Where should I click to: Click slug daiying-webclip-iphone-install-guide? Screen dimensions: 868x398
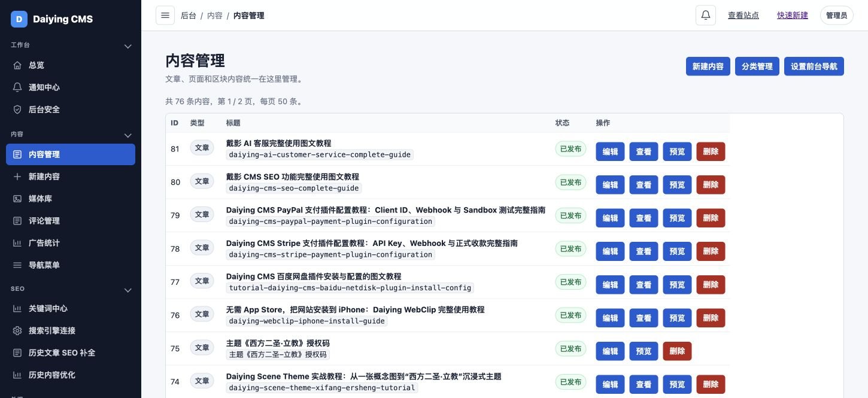pyautogui.click(x=306, y=321)
